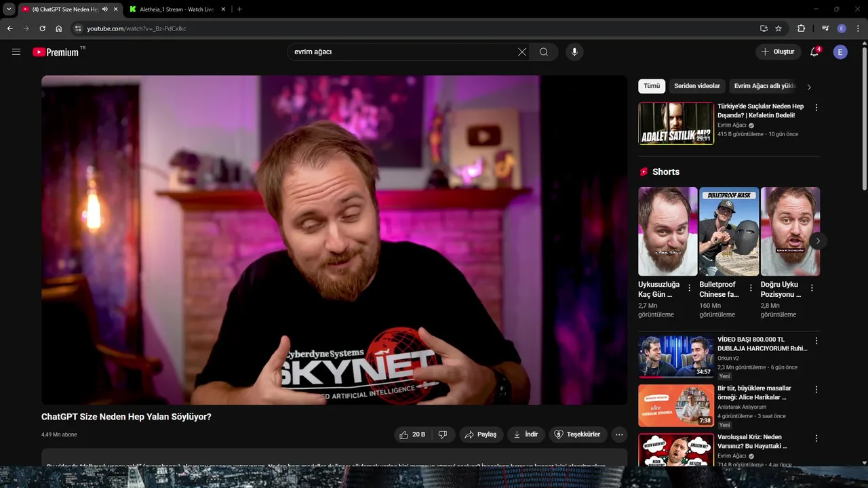868x488 pixels.
Task: Open options for Türkiye'de Suçlular video
Action: (x=816, y=108)
